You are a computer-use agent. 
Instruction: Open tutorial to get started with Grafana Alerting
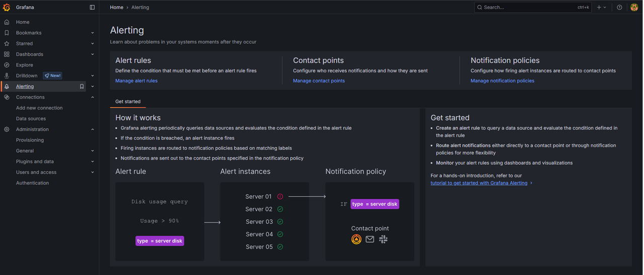(479, 183)
